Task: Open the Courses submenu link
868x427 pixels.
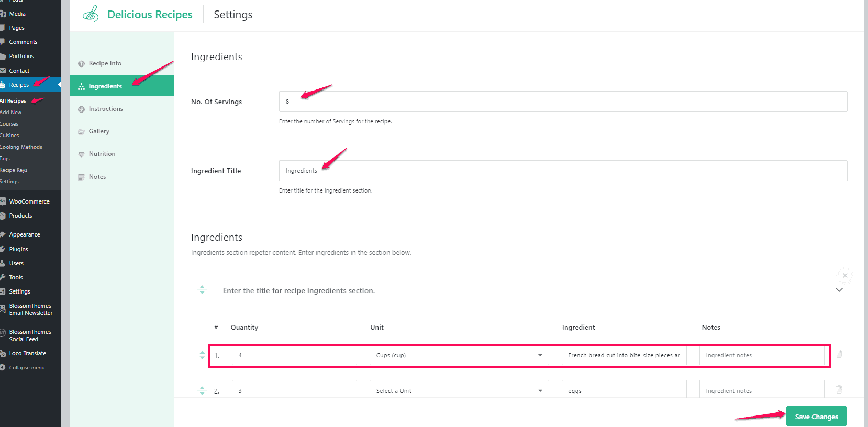Action: pyautogui.click(x=9, y=124)
